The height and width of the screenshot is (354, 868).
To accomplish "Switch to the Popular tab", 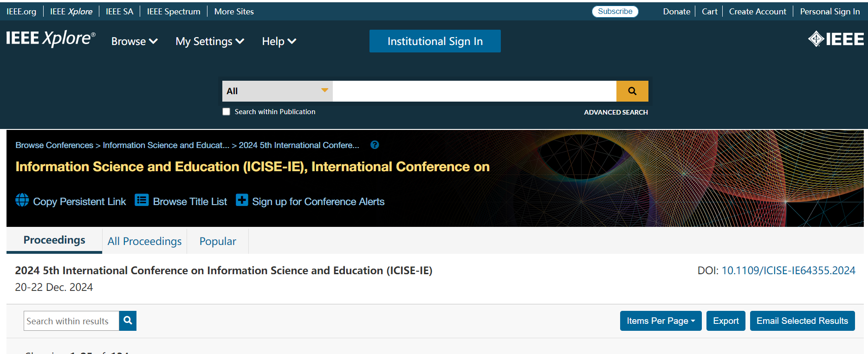I will click(x=218, y=241).
